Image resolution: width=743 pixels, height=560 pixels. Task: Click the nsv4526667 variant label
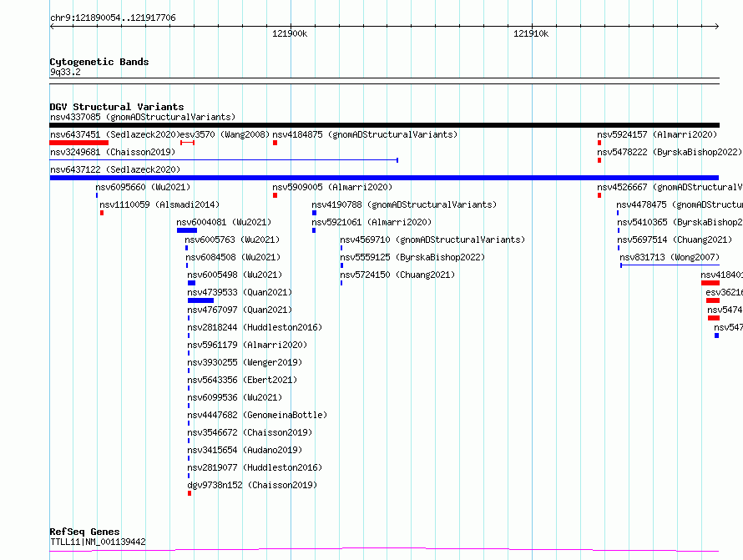[670, 187]
